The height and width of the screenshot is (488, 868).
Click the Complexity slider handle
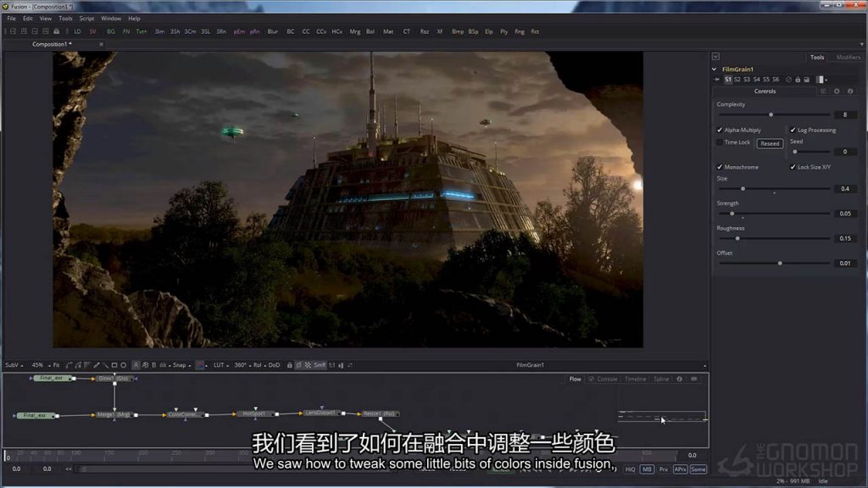(x=771, y=114)
